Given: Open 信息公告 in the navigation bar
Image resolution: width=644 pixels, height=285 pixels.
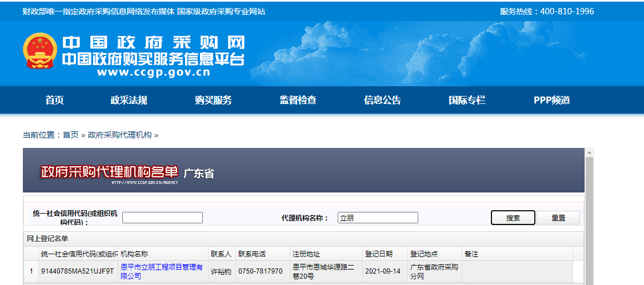Looking at the screenshot, I should [x=382, y=100].
